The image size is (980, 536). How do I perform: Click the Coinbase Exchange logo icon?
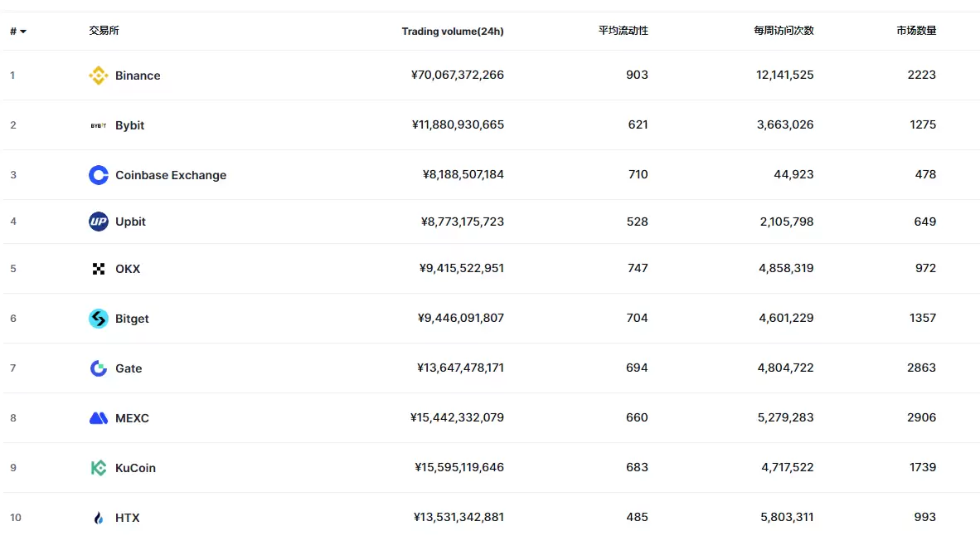pos(98,175)
